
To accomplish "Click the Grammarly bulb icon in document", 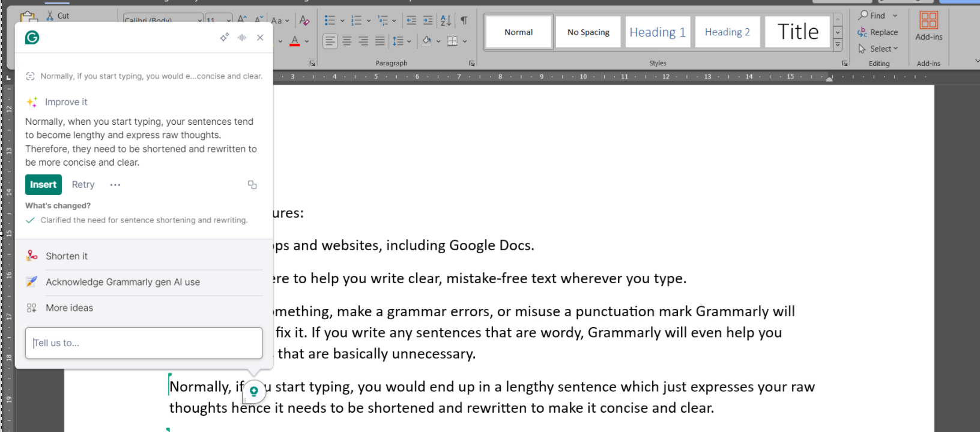I will [x=254, y=391].
